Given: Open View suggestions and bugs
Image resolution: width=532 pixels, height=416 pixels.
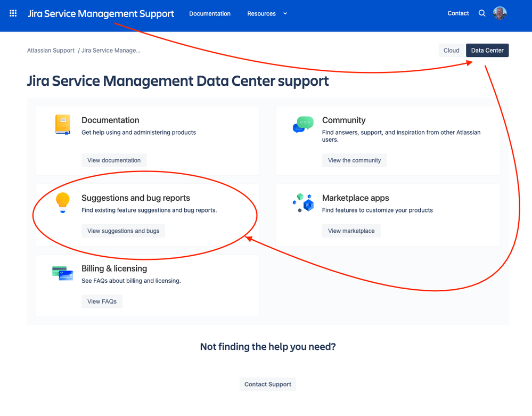Looking at the screenshot, I should pyautogui.click(x=123, y=231).
